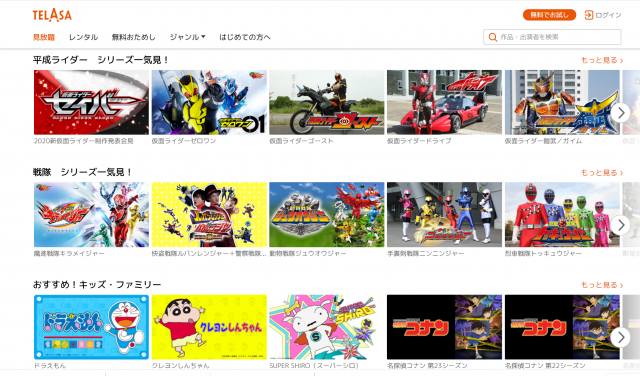The width and height of the screenshot is (640, 376).
Task: Open the ドラえもん thumbnail
Action: click(91, 327)
